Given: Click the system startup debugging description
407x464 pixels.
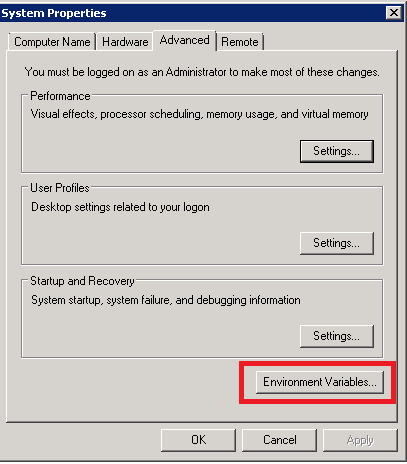Looking at the screenshot, I should [166, 300].
